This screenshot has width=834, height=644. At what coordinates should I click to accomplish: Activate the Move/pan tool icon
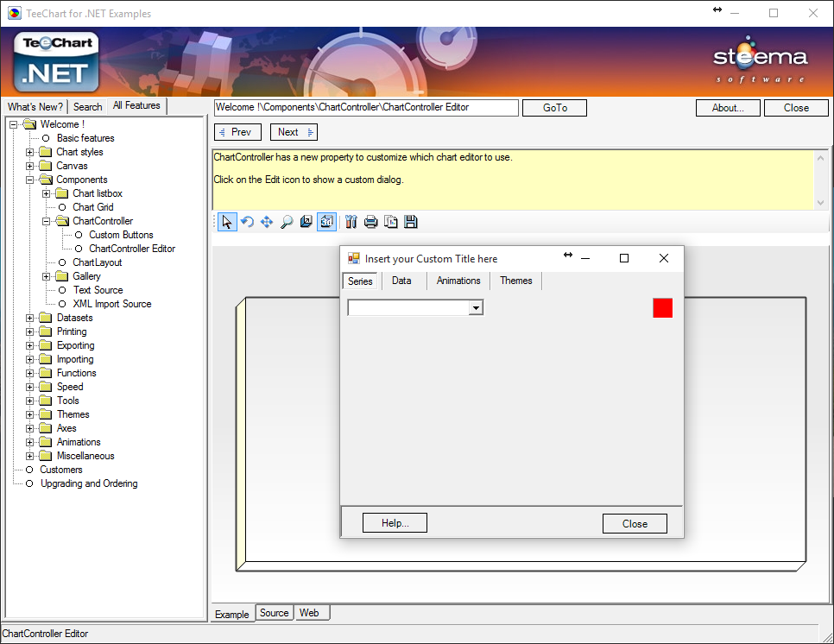(267, 222)
